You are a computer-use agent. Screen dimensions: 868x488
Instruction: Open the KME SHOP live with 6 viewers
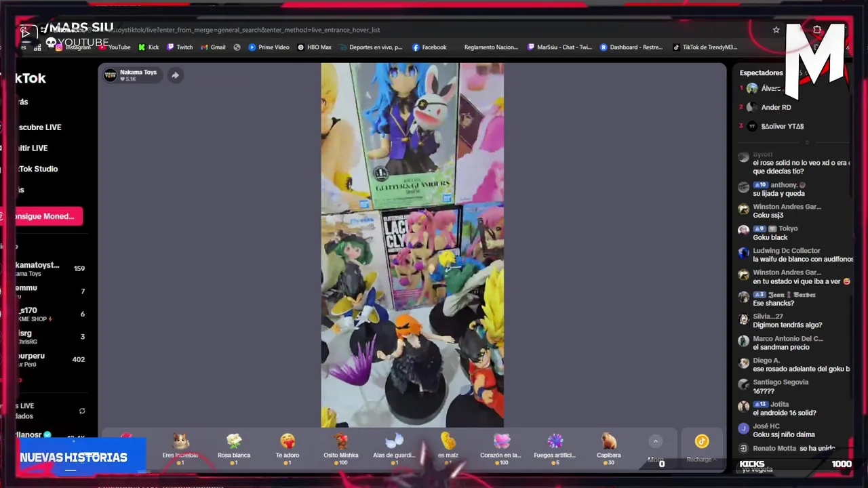point(51,314)
